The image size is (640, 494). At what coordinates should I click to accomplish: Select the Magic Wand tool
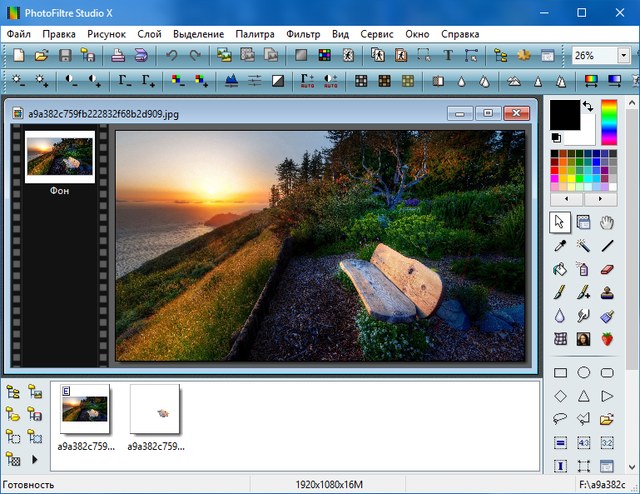583,245
